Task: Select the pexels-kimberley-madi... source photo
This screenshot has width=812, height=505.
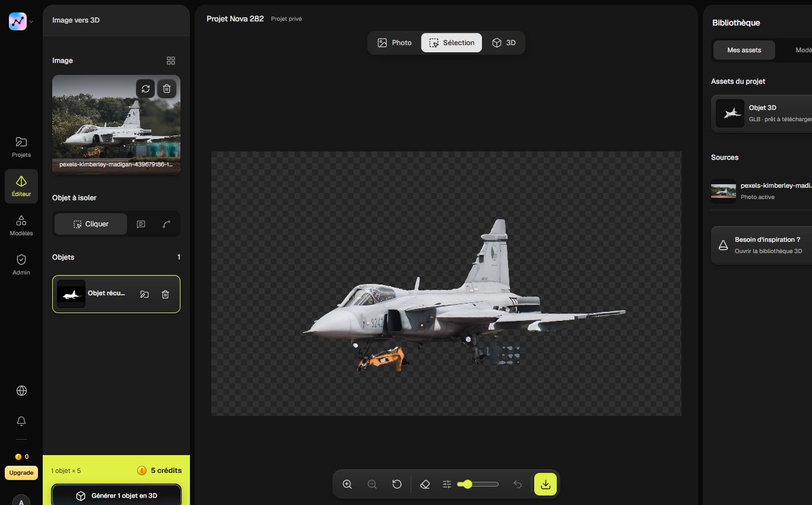Action: pyautogui.click(x=762, y=191)
